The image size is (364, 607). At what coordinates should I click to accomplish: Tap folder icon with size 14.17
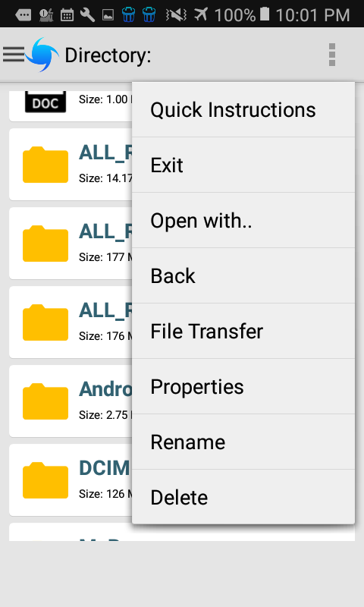[45, 165]
